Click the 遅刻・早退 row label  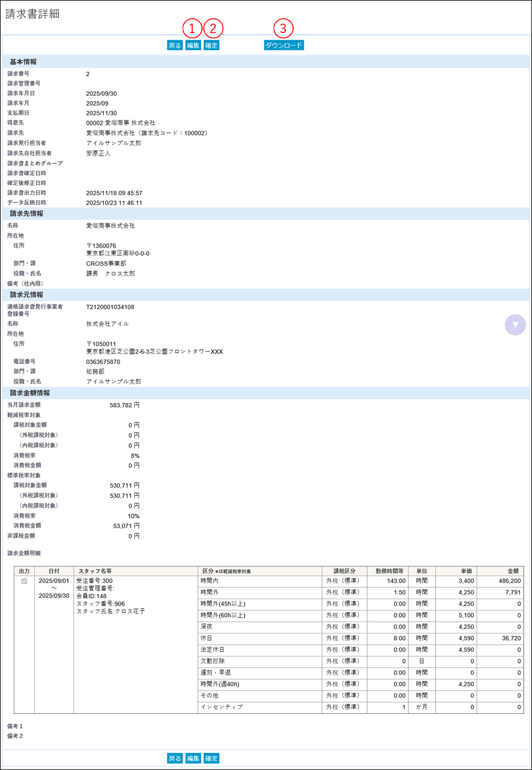216,672
